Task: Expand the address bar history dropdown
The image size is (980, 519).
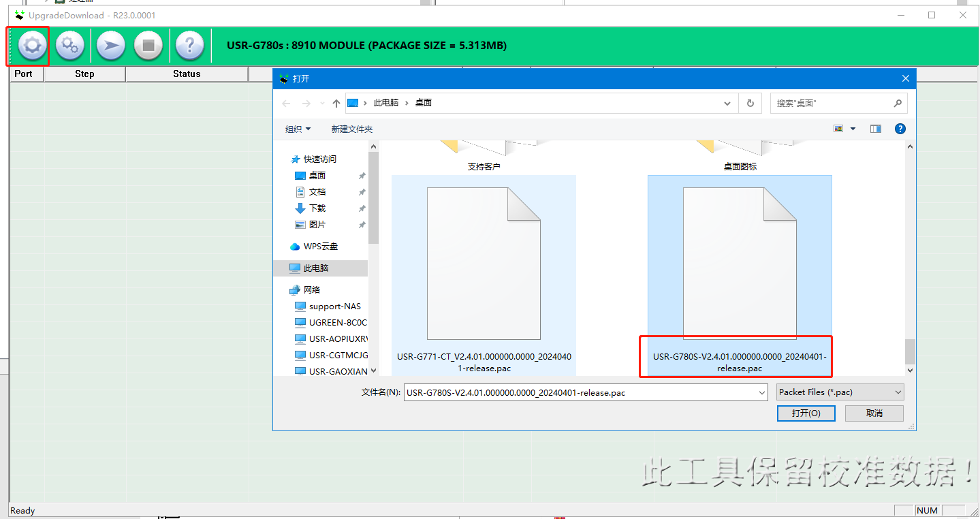Action: 728,104
